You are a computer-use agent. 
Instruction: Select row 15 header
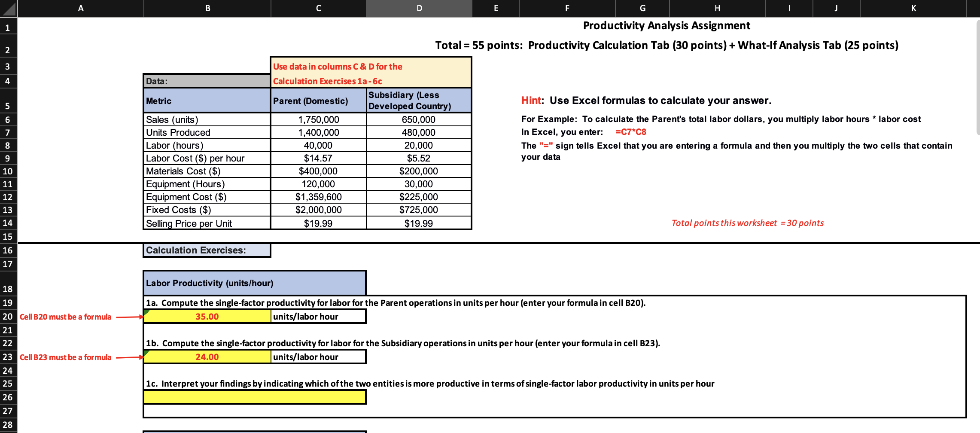click(x=8, y=237)
